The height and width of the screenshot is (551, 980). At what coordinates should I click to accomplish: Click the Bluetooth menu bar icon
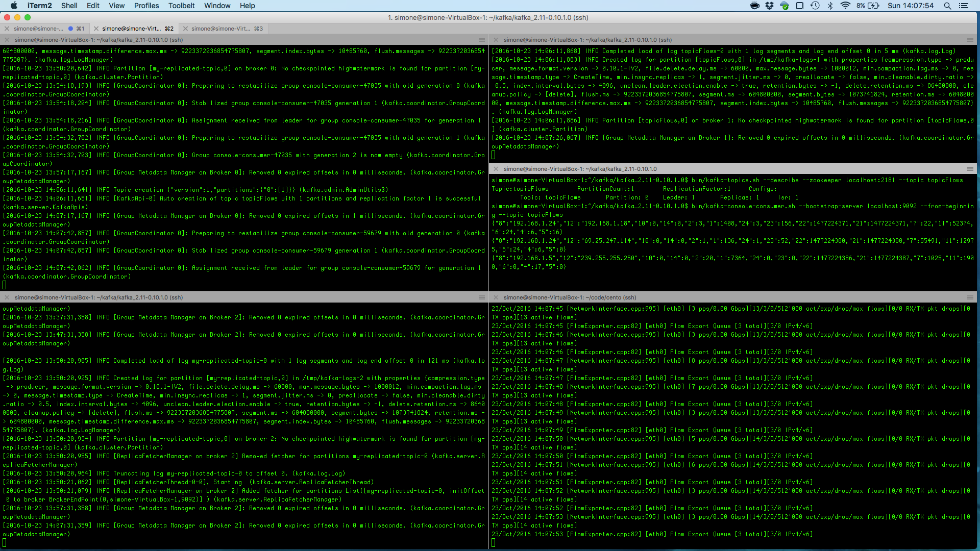coord(830,6)
